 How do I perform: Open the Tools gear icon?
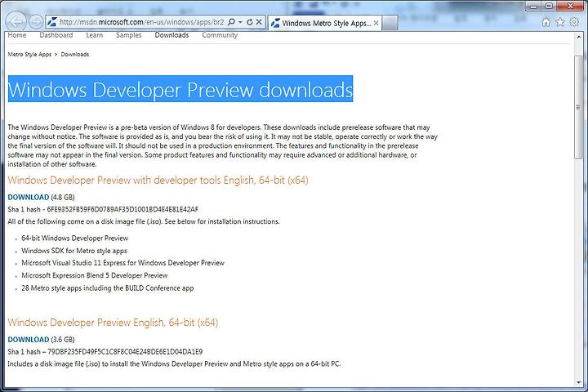(x=574, y=22)
